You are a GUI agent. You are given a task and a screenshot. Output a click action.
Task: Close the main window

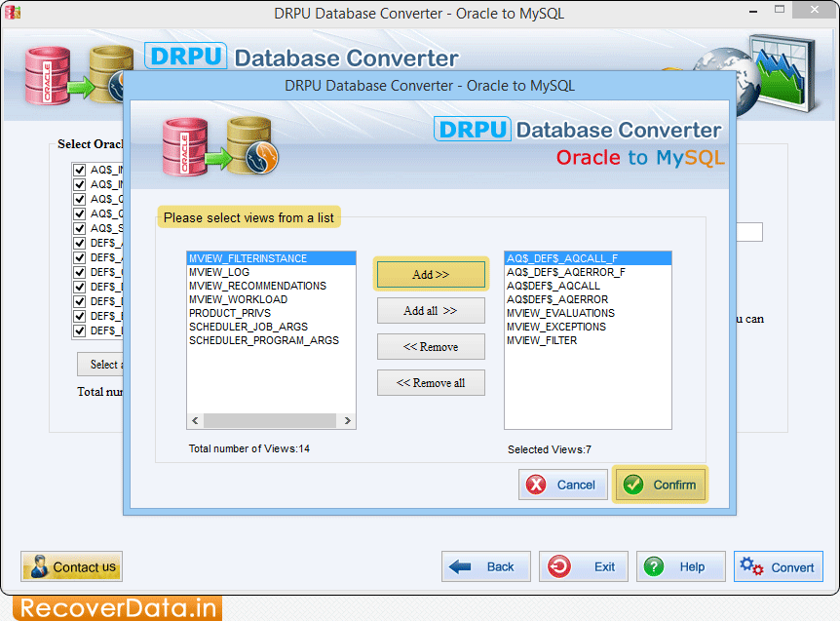pyautogui.click(x=815, y=10)
